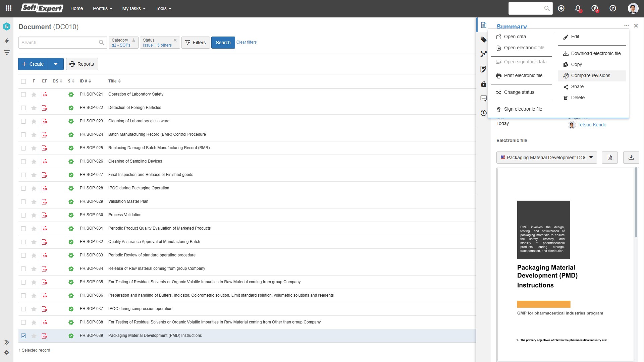Toggle the select-all header checkbox
Image resolution: width=644 pixels, height=362 pixels.
coord(23,81)
